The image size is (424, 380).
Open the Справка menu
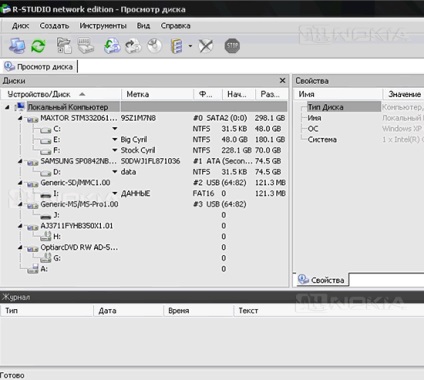(x=175, y=26)
